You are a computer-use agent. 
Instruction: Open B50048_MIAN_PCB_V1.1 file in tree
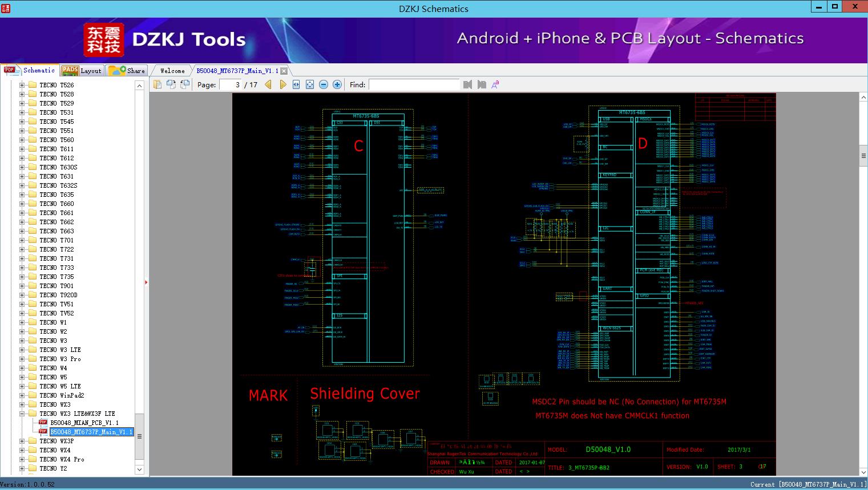(84, 423)
